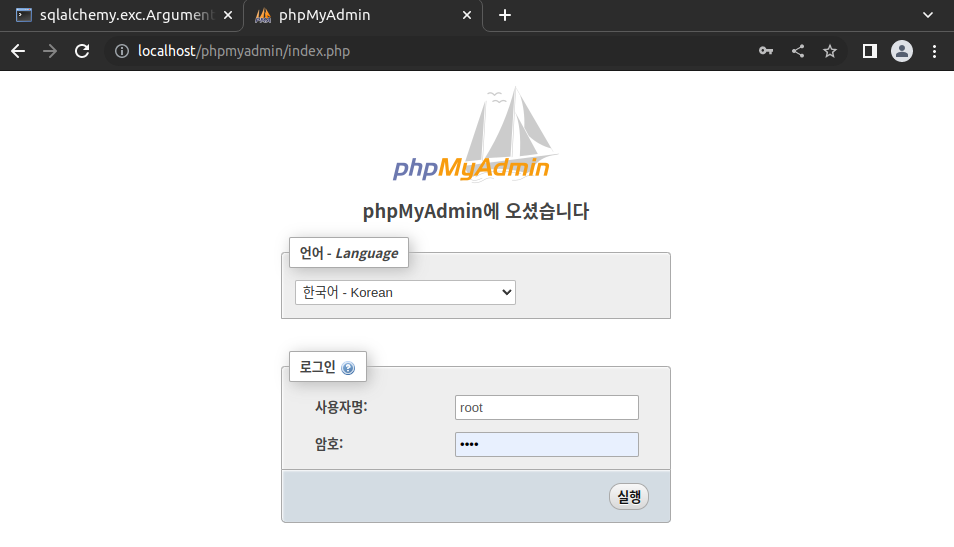Open the Chrome profile avatar
The height and width of the screenshot is (547, 954).
(x=902, y=51)
